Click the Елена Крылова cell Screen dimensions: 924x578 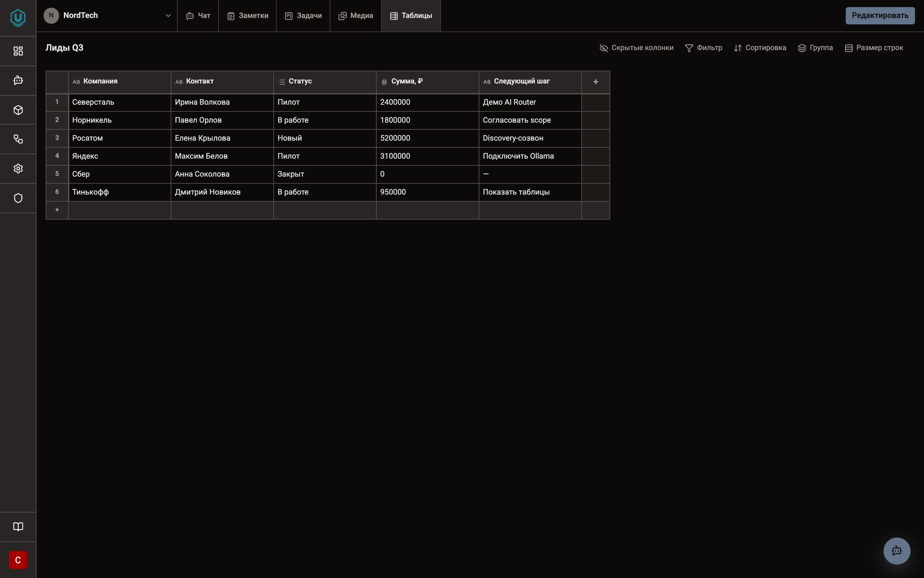[x=222, y=138]
